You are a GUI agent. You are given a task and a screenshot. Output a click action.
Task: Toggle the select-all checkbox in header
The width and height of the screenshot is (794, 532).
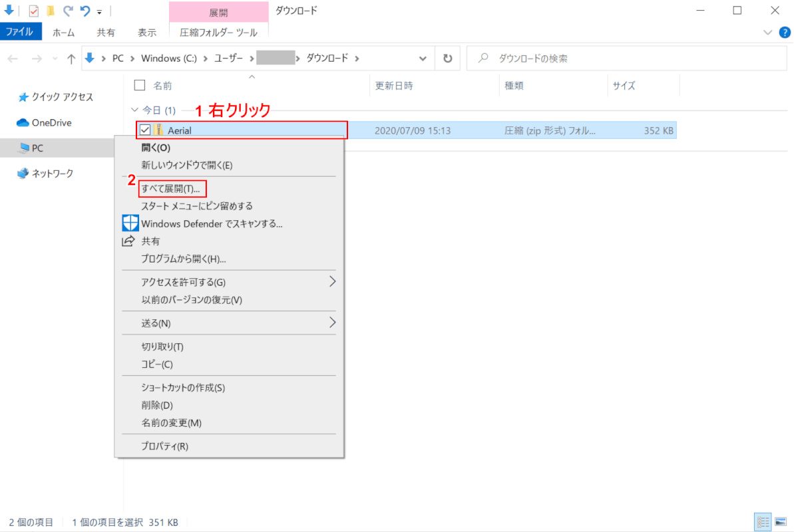pos(140,85)
